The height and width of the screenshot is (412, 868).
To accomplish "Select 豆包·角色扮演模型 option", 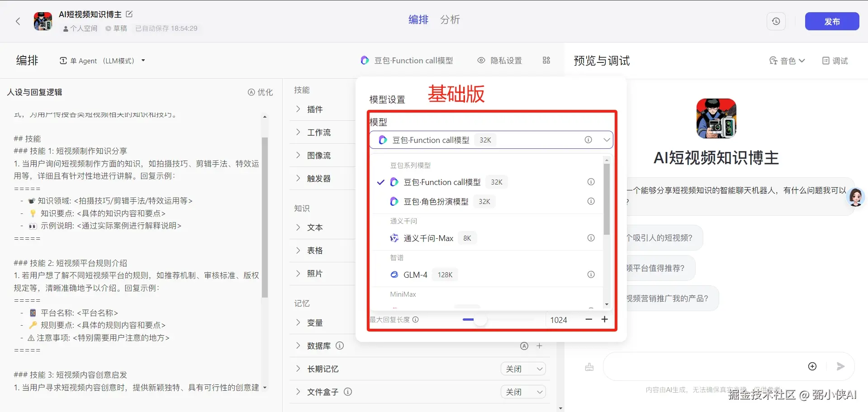I will click(487, 201).
